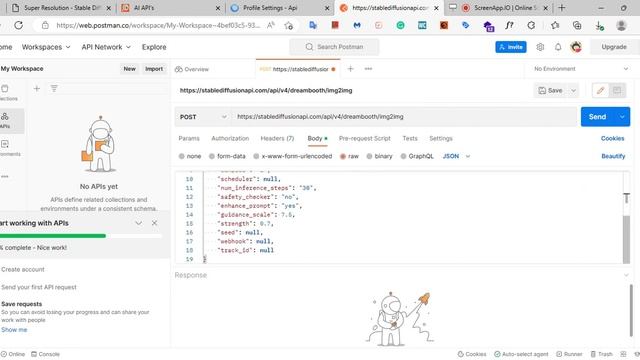Viewport: 640px width, 360px height.
Task: Click the comment view icon beside pencil
Action: pyautogui.click(x=617, y=90)
